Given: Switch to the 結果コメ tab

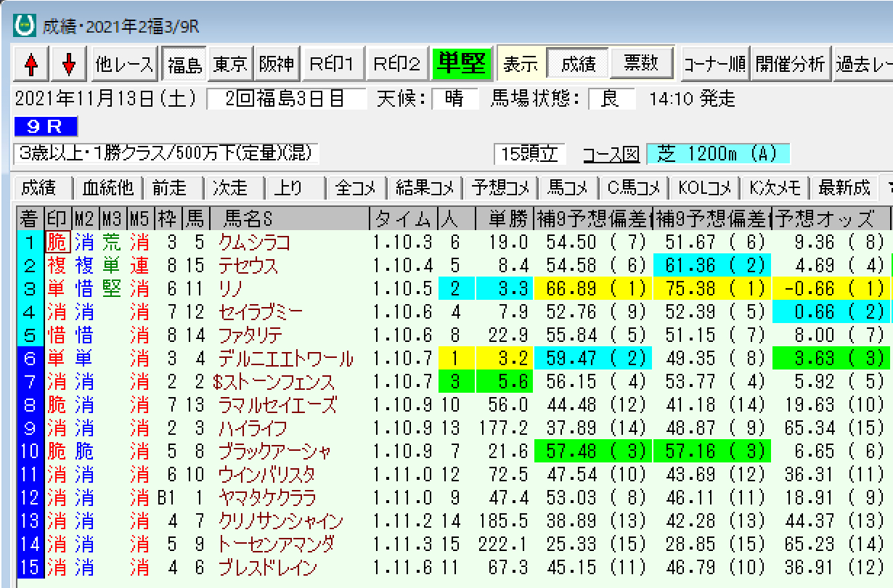Looking at the screenshot, I should pos(425,187).
